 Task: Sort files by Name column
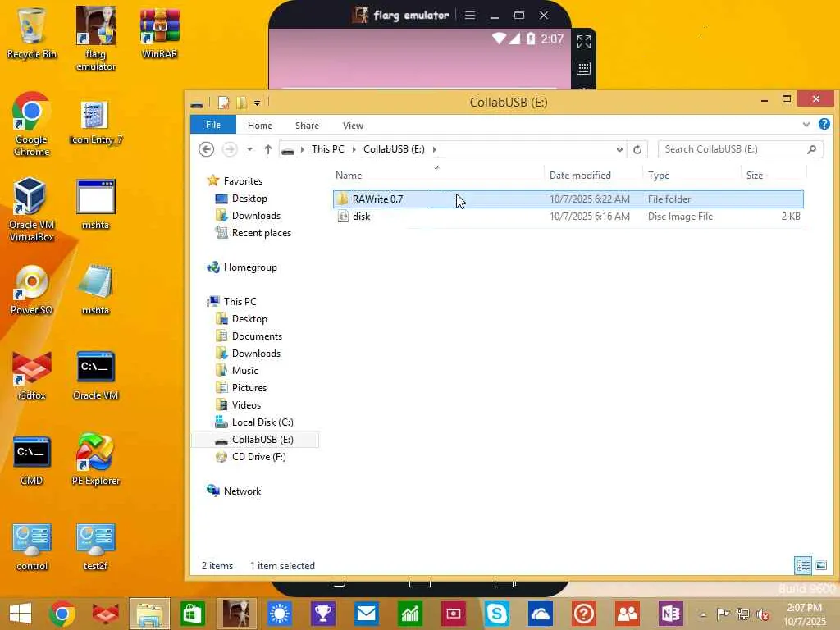(438, 176)
